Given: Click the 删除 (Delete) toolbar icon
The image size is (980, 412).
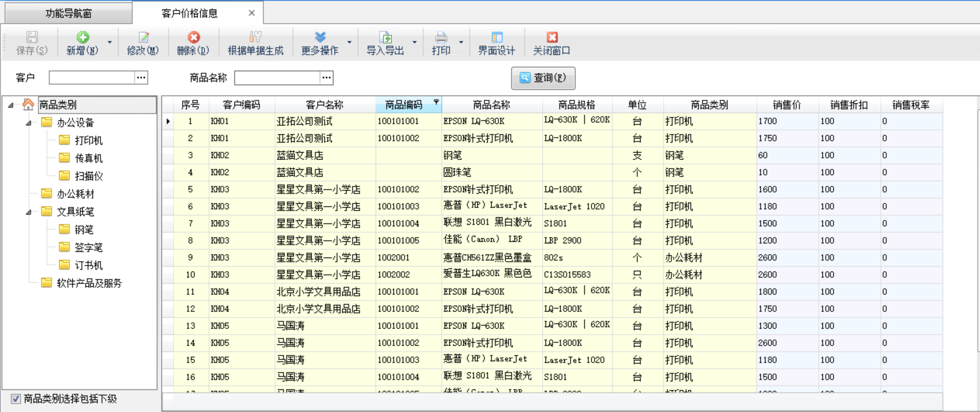Looking at the screenshot, I should click(193, 37).
